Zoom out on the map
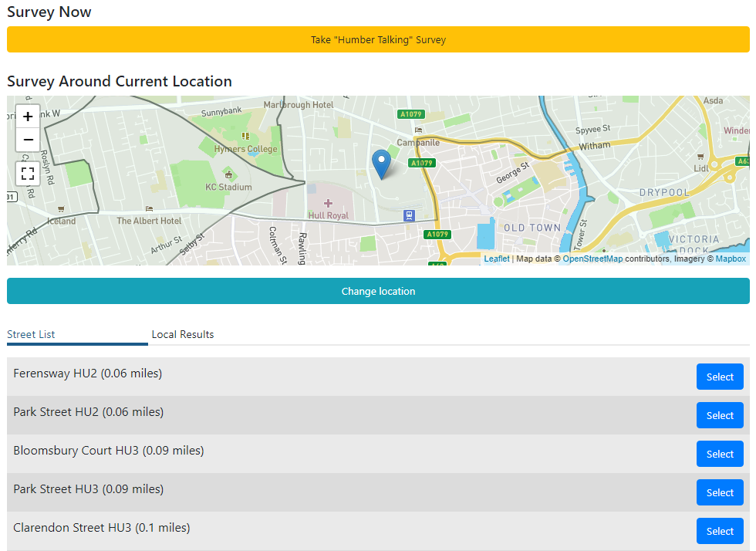The height and width of the screenshot is (551, 756). coord(28,140)
